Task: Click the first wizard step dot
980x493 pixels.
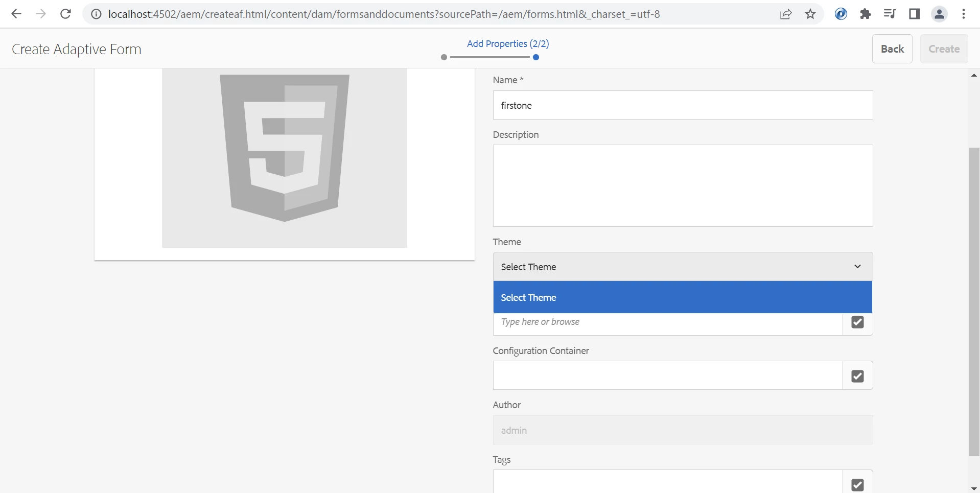Action: pos(444,57)
